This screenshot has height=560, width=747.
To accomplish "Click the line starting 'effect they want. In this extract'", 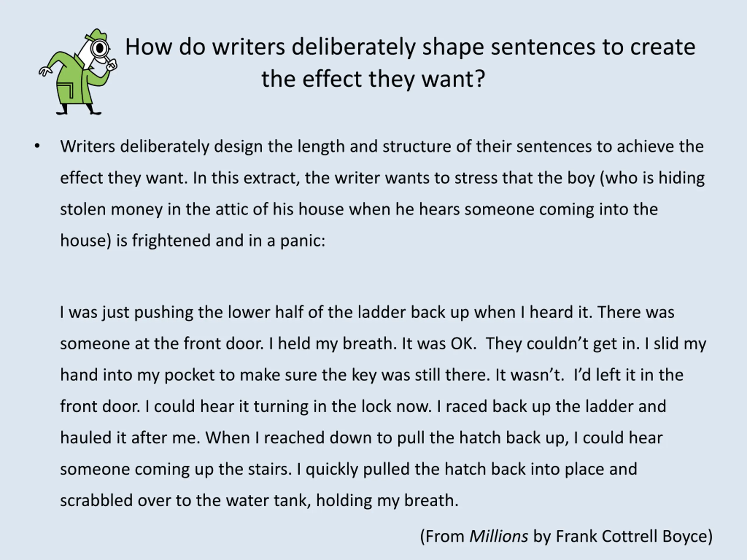I will coord(382,178).
